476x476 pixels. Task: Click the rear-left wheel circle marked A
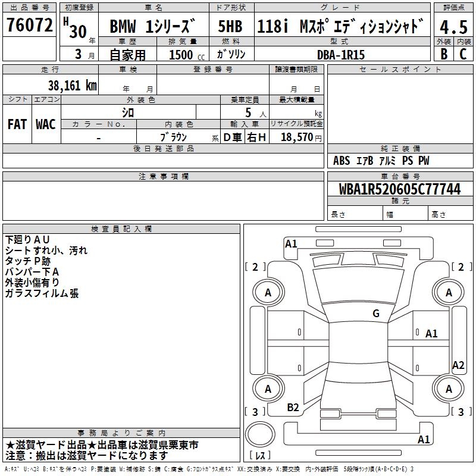coord(268,389)
